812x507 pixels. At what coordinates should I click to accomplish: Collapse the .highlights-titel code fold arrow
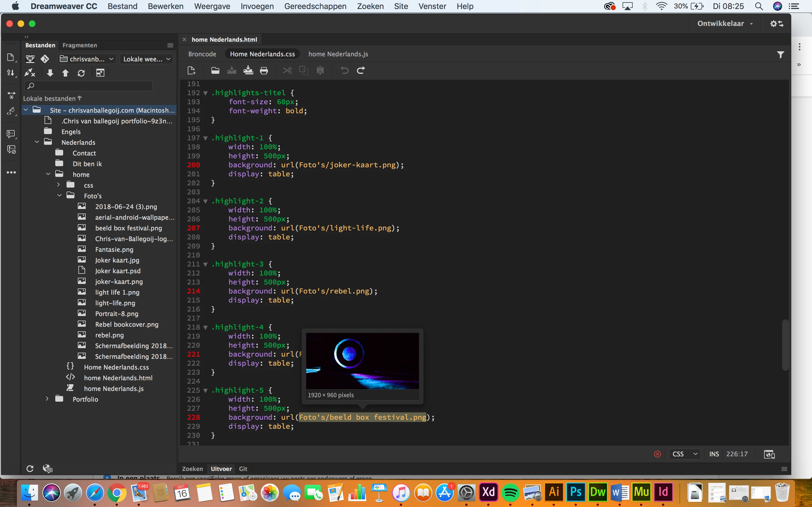point(205,93)
